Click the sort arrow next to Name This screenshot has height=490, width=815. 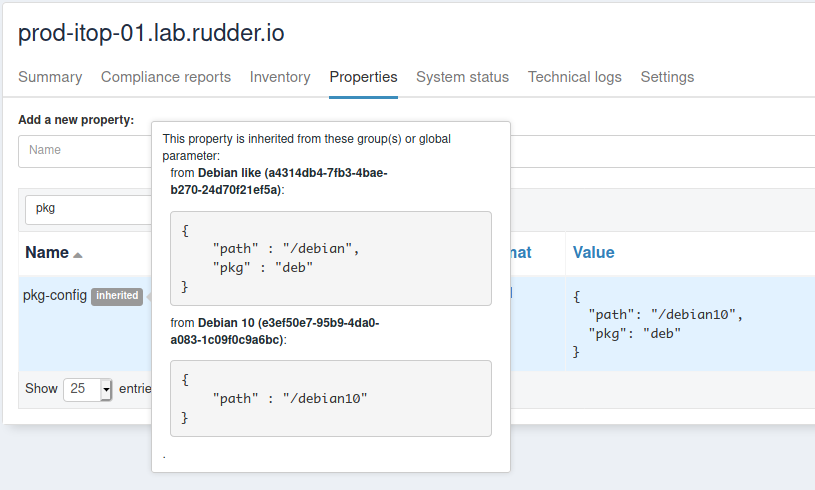[78, 255]
